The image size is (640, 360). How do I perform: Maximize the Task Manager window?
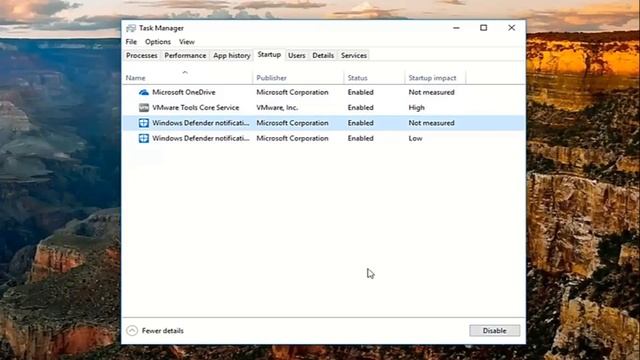[484, 28]
